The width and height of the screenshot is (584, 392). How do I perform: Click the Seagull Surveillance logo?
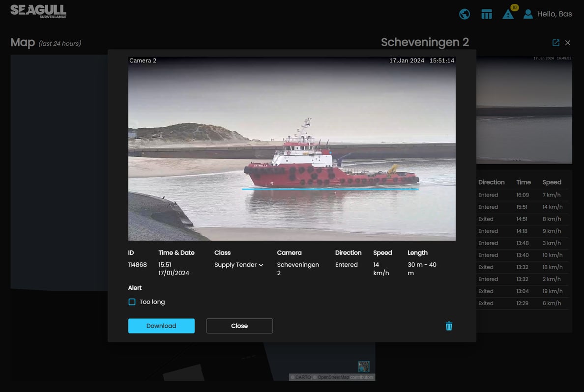click(38, 11)
